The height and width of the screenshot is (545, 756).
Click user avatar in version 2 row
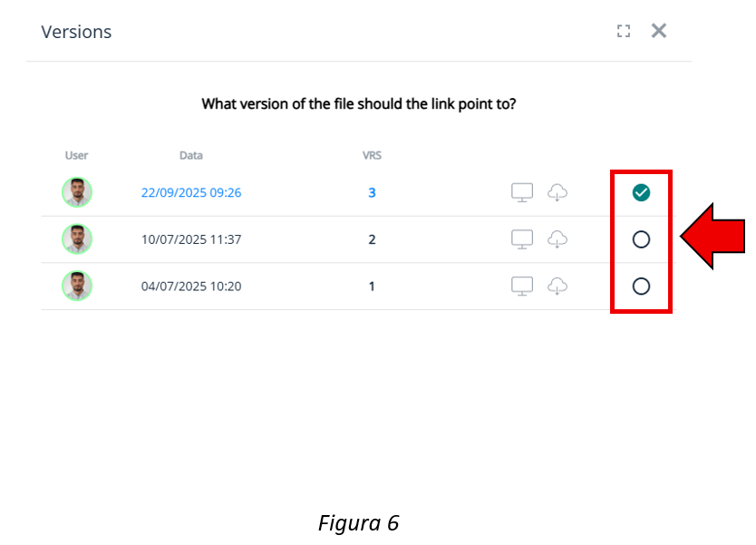pyautogui.click(x=77, y=239)
